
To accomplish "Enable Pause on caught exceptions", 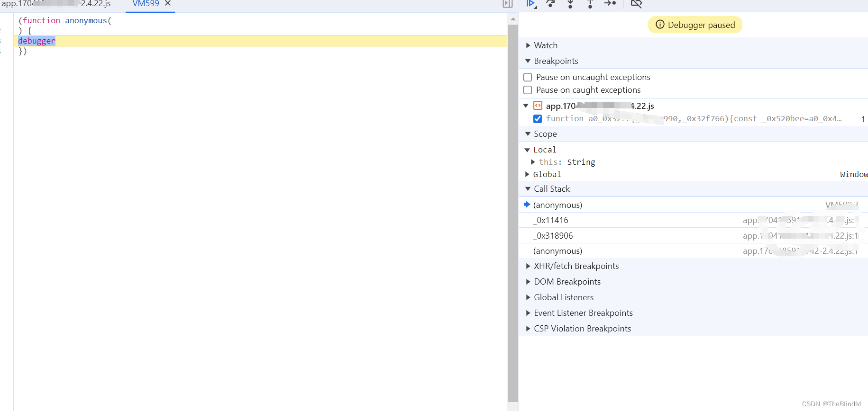I will pos(528,90).
